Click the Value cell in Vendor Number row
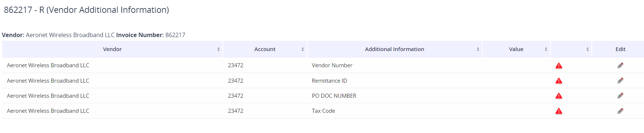 pos(516,65)
